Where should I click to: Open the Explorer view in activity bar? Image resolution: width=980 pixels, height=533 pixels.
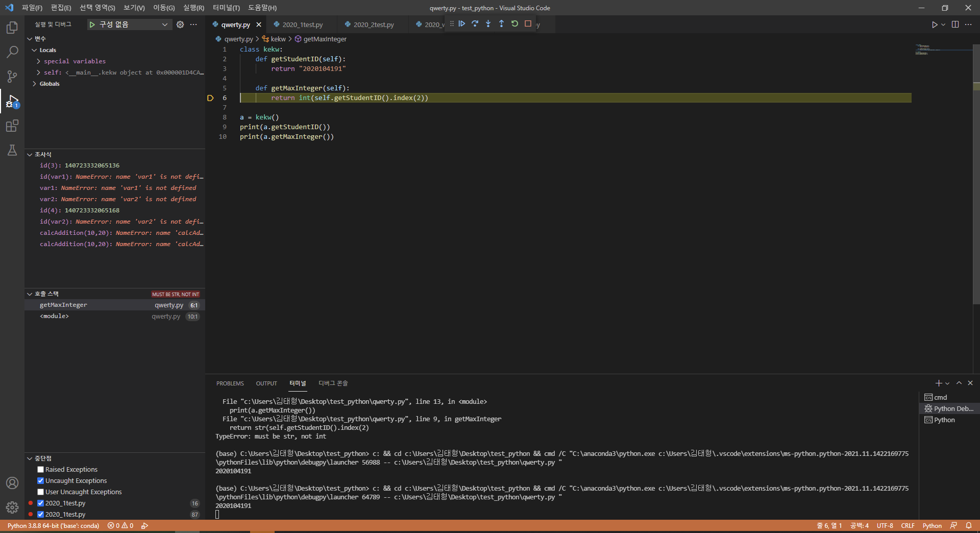pyautogui.click(x=12, y=27)
